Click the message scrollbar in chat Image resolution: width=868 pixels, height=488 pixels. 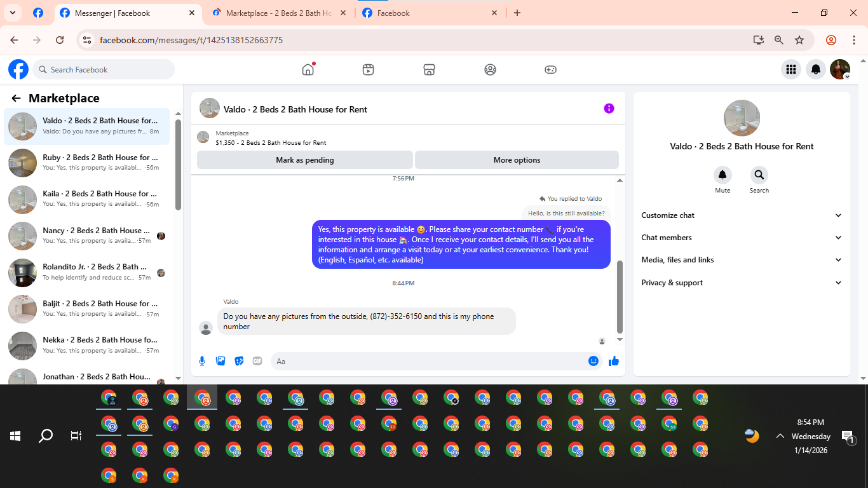pyautogui.click(x=620, y=297)
